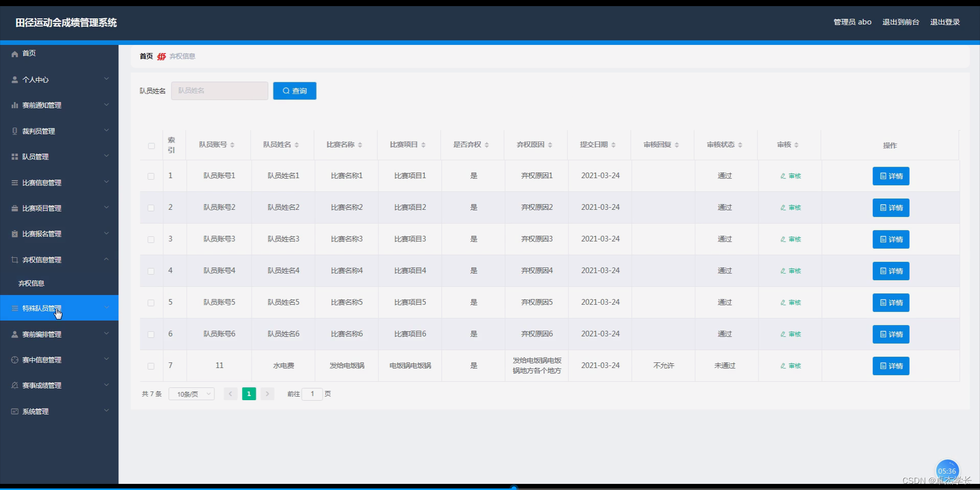Expand the 系统管理 chevron
The width and height of the screenshot is (980, 490).
(x=106, y=410)
